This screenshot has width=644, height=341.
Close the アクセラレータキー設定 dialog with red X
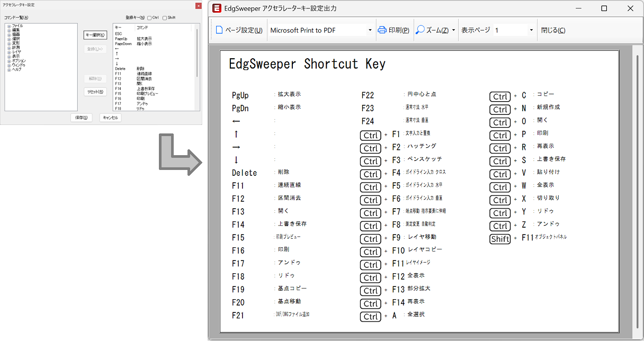(198, 6)
